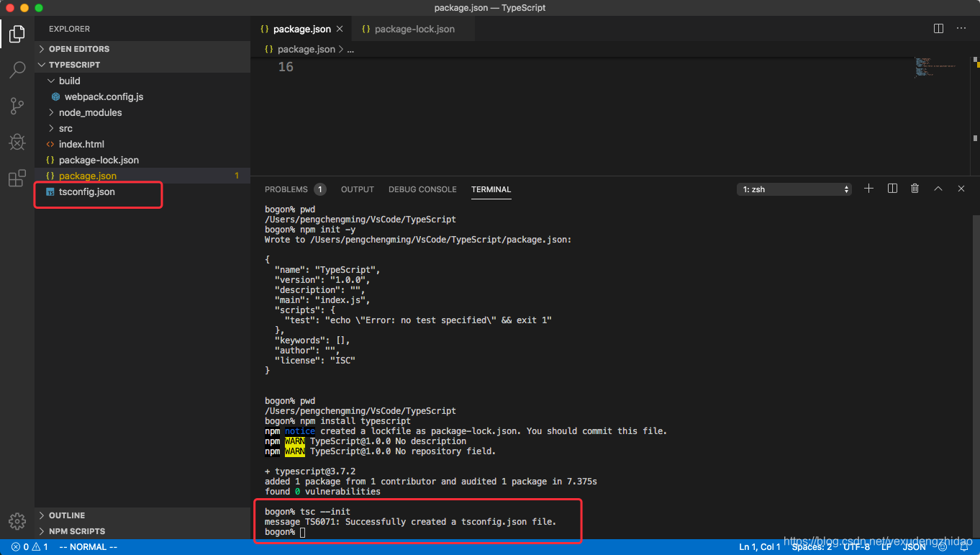The width and height of the screenshot is (980, 555).
Task: Collapse the TYPESCRIPT folder section
Action: (142, 65)
